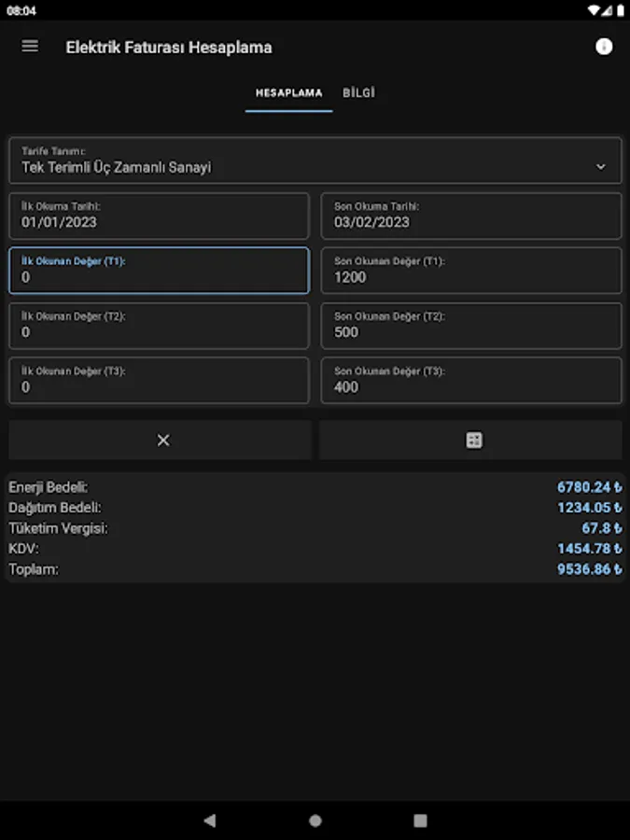Screen dimensions: 630x840
Task: Edit the Son Okunan Değer (T1) field
Action: click(471, 271)
